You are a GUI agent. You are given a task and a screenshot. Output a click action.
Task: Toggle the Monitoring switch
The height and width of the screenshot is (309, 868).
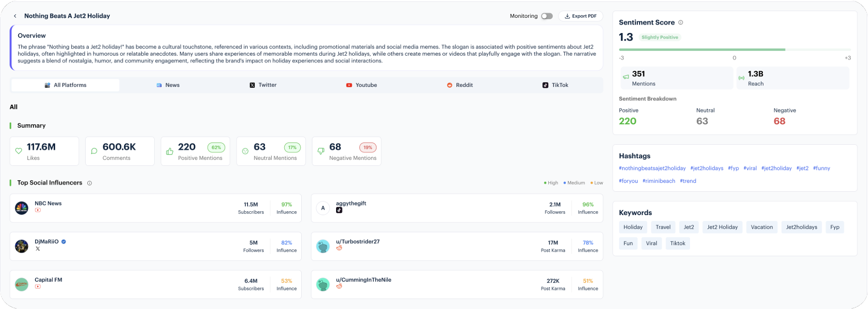[547, 16]
